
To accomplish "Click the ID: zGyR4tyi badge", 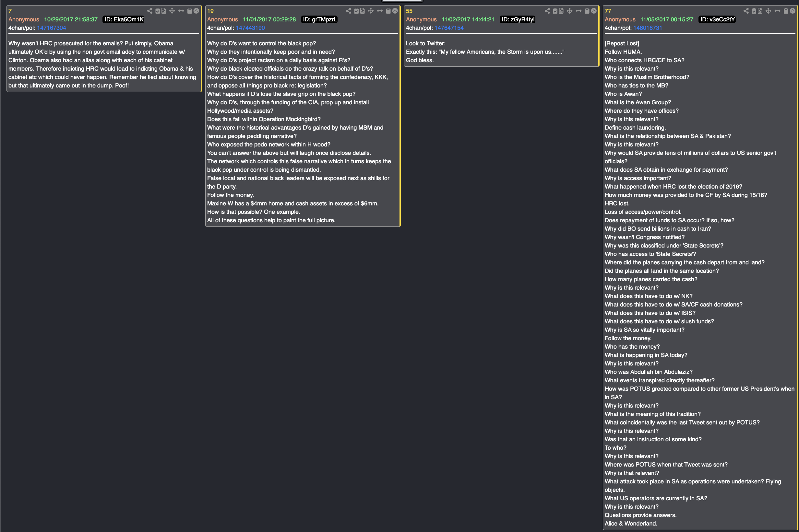I will (518, 19).
